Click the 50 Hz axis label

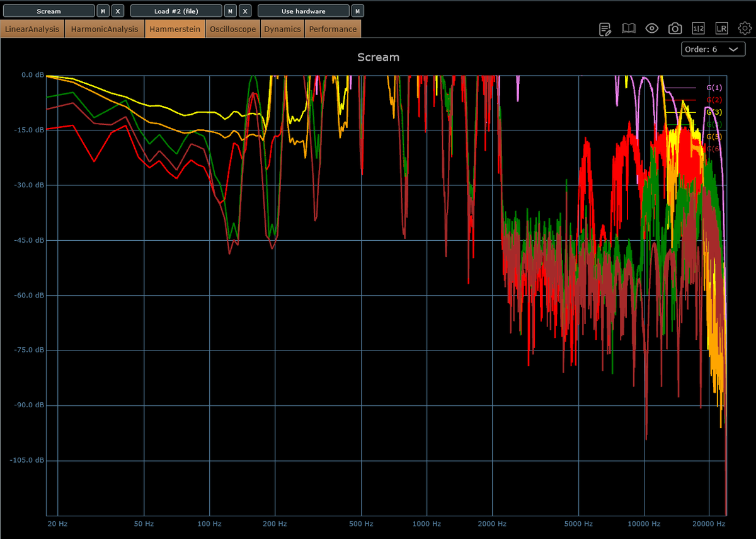[x=144, y=524]
